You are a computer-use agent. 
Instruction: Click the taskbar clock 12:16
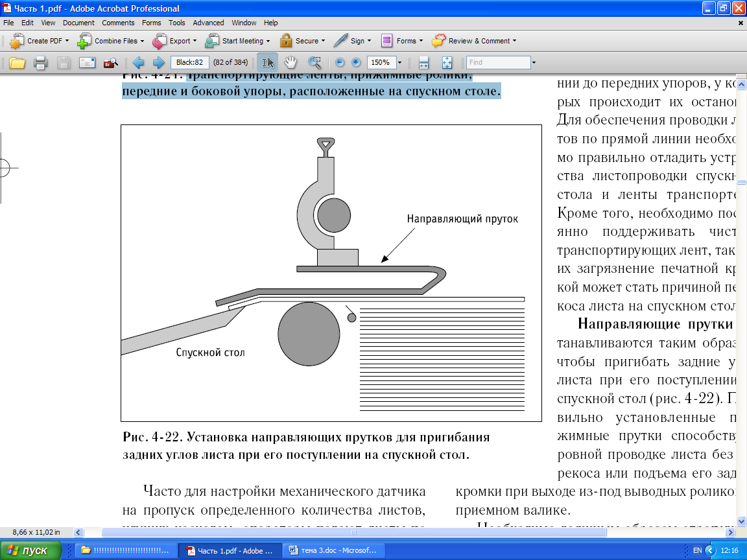pyautogui.click(x=730, y=550)
